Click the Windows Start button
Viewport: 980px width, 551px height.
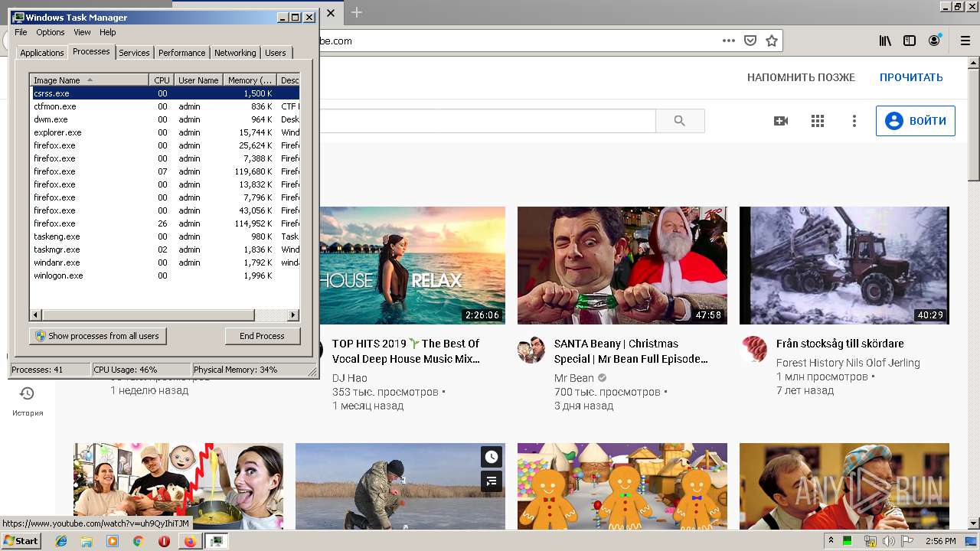pos(21,540)
